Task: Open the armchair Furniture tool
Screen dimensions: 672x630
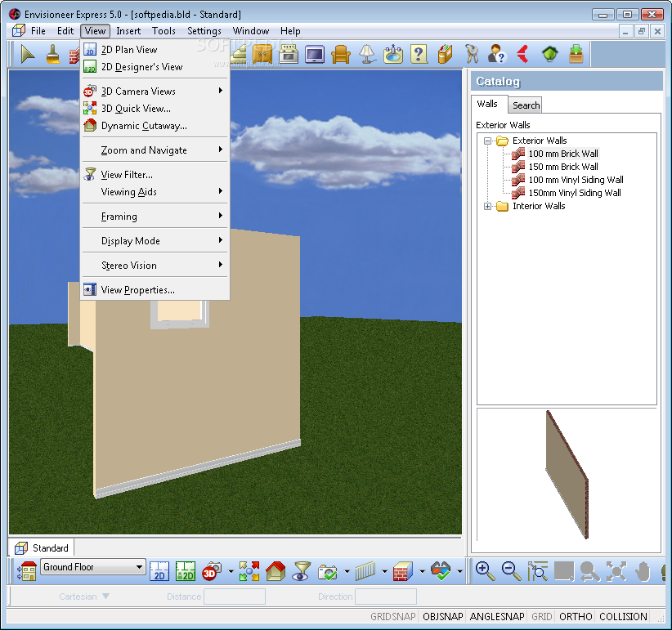Action: (341, 55)
